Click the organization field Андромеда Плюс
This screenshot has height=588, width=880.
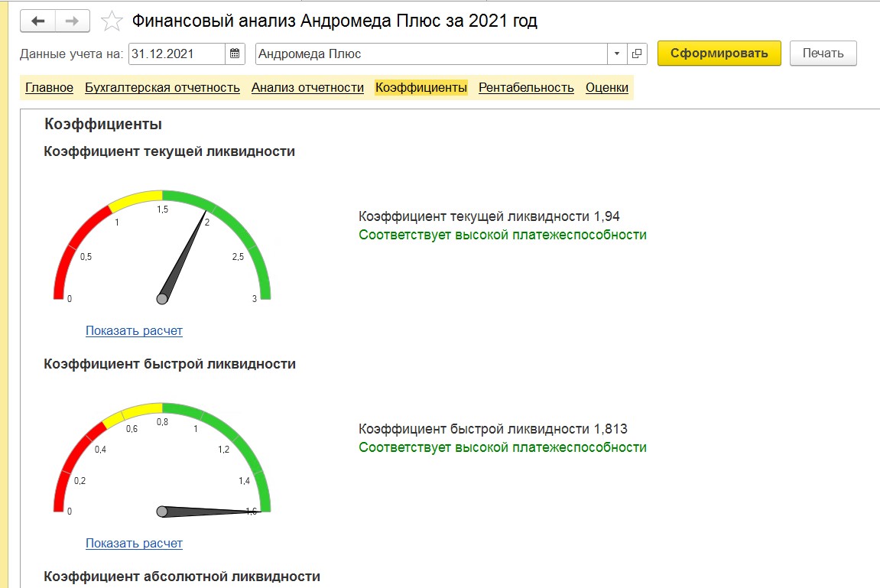tap(431, 54)
